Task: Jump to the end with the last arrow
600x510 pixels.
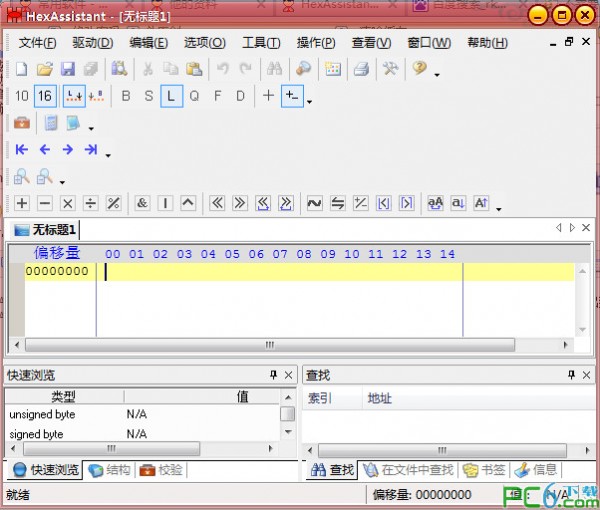Action: pyautogui.click(x=91, y=149)
